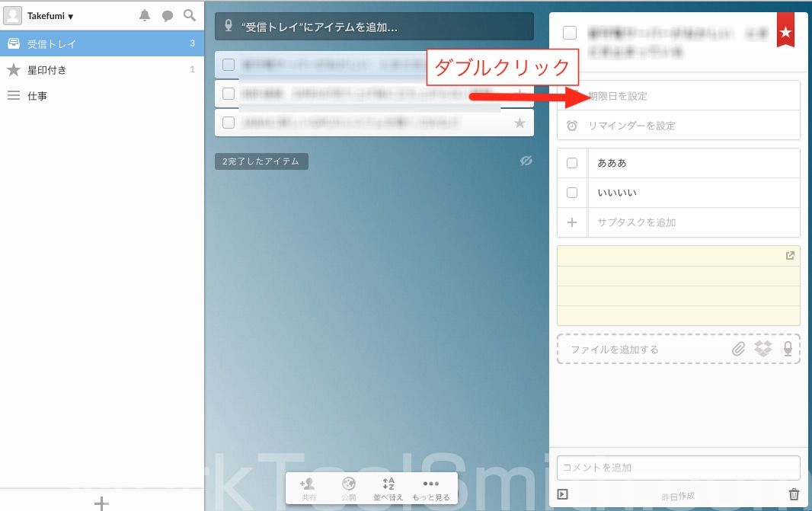Click ファイルを追加する to attach a file
The height and width of the screenshot is (511, 812).
click(615, 350)
